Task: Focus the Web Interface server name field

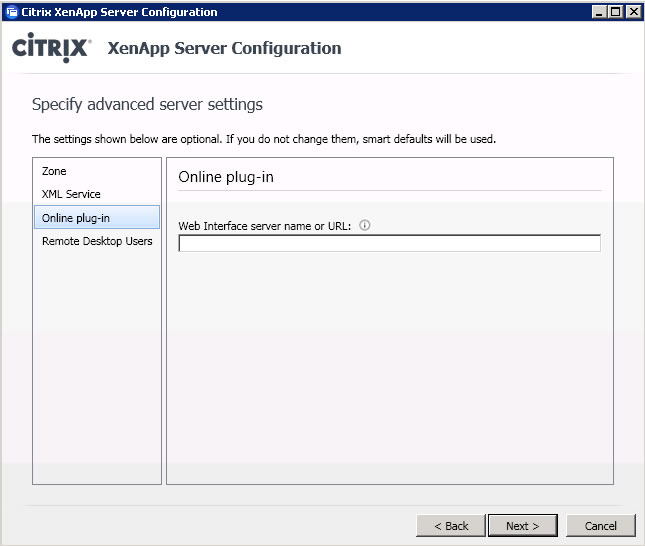Action: [389, 243]
